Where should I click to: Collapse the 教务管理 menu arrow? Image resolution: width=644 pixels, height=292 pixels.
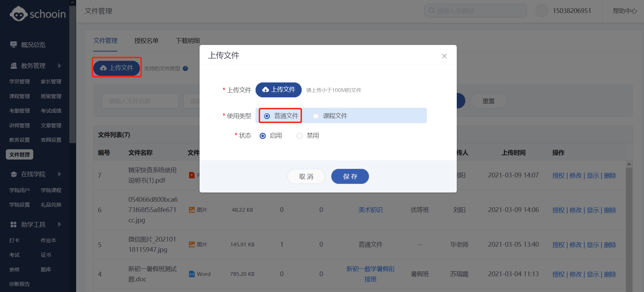[60, 66]
